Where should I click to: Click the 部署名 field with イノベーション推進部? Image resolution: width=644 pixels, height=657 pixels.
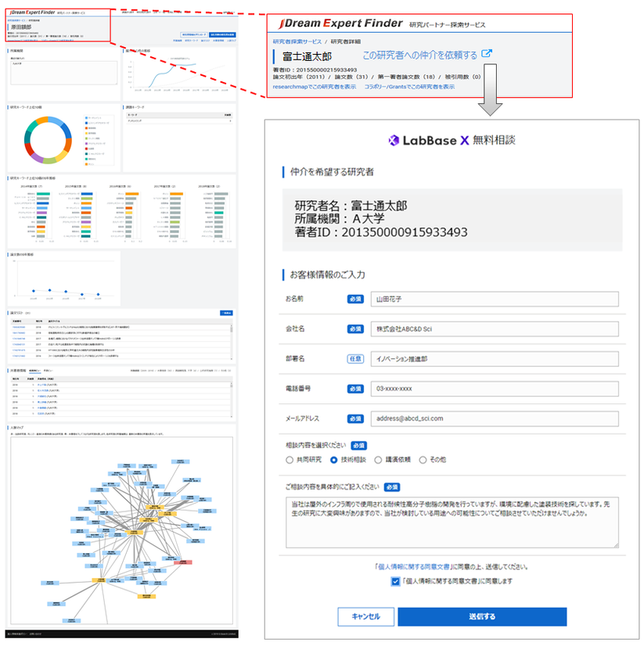point(495,359)
